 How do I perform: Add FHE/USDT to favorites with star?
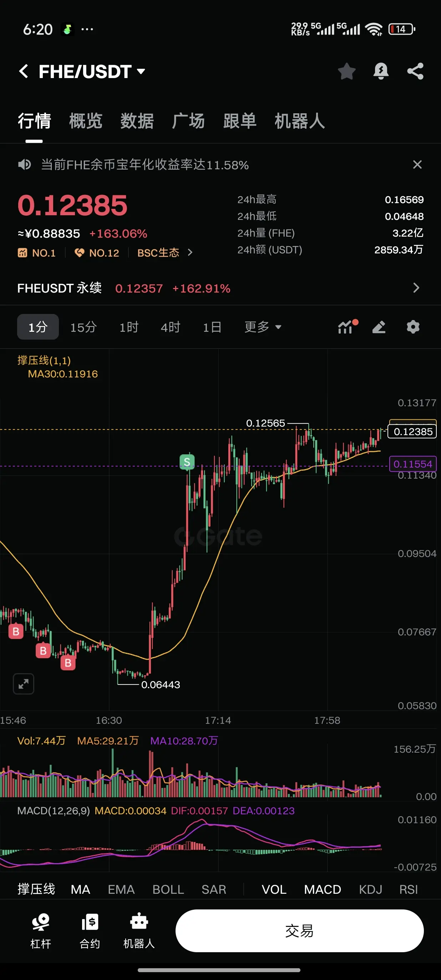346,71
